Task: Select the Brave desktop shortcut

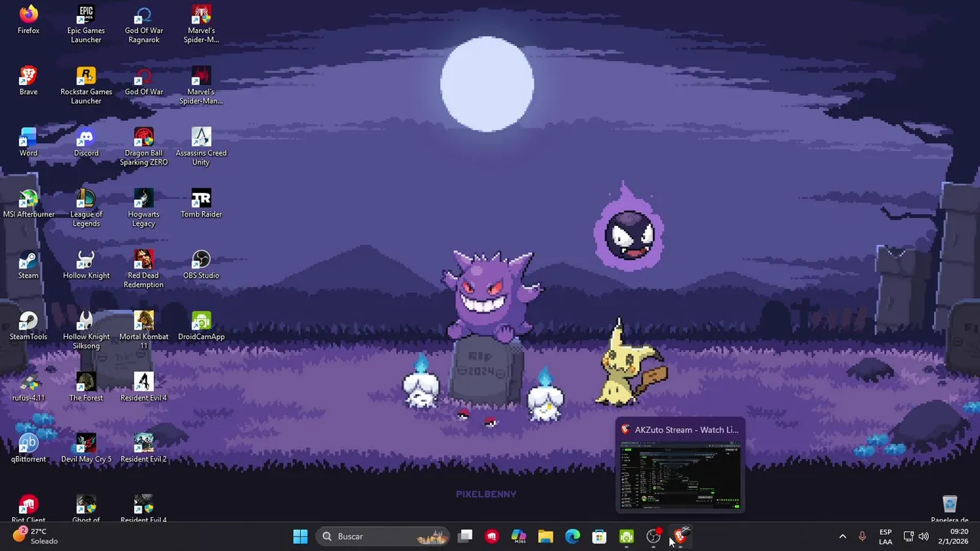Action: pos(28,81)
